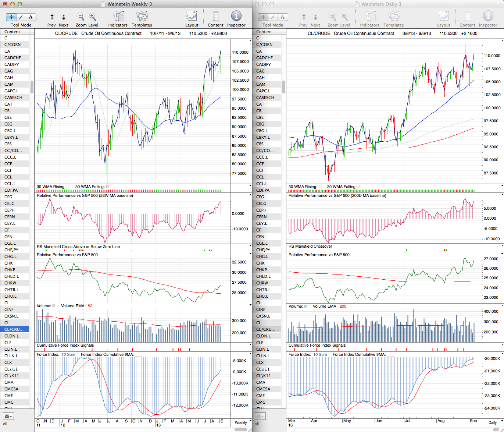
Task: Click the Inspector icon in Daily window
Action: pos(488,17)
